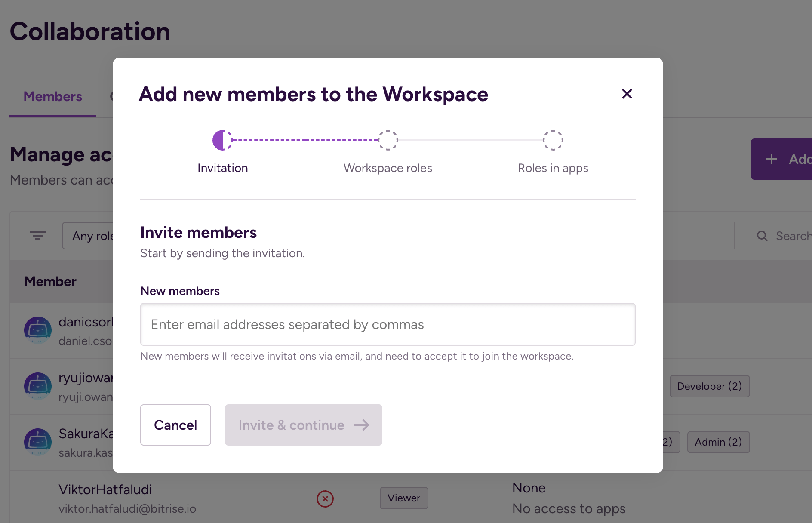Click the Member column header

click(x=50, y=281)
